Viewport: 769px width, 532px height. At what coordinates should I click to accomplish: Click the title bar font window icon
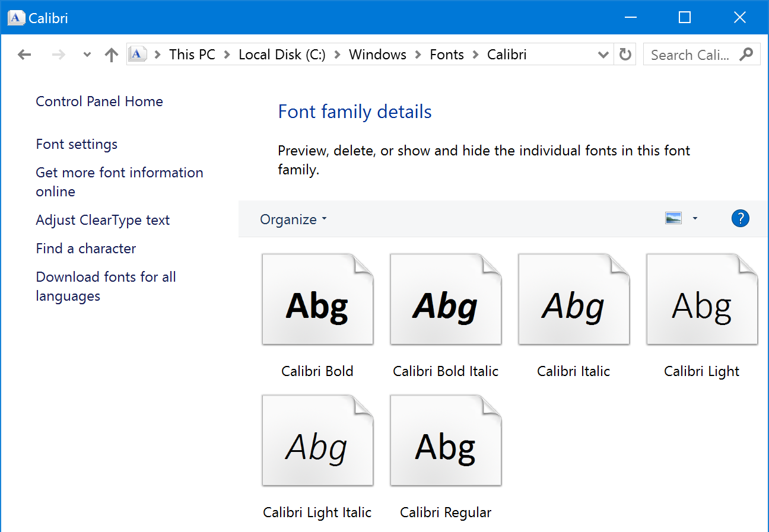coord(16,18)
